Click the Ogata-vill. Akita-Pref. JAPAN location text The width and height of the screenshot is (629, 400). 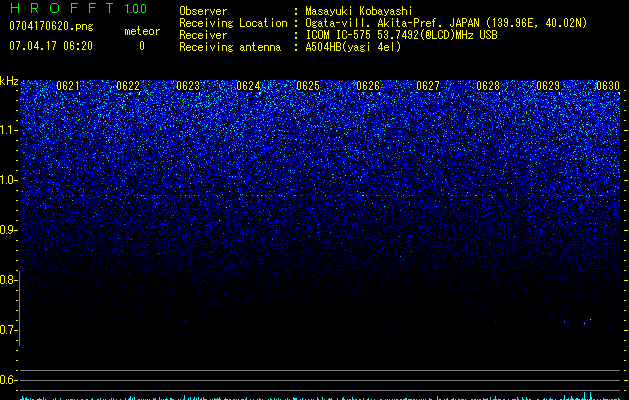click(446, 23)
